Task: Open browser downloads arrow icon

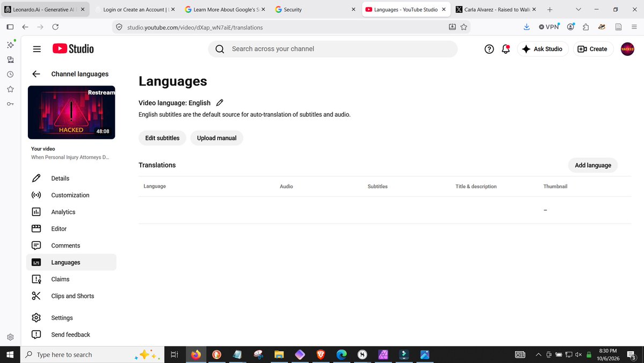Action: coord(526,27)
